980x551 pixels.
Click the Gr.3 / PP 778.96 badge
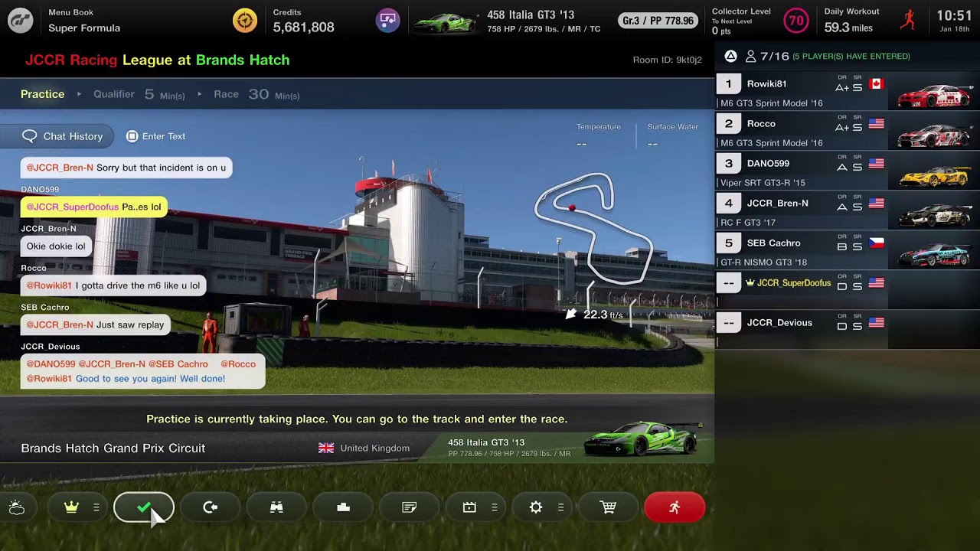click(x=658, y=21)
